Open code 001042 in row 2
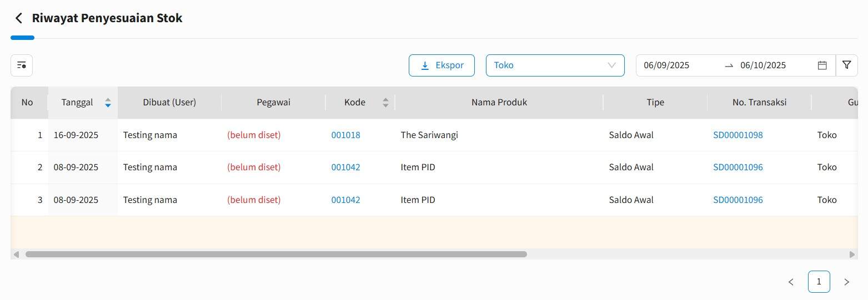Screen dimensions: 868x300 click(x=345, y=167)
